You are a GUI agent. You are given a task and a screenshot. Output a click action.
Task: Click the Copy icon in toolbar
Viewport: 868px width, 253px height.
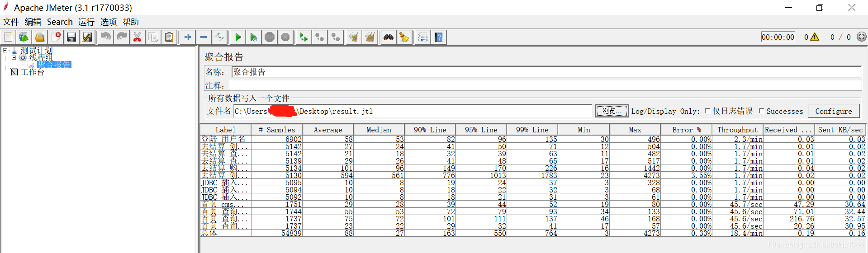click(153, 37)
